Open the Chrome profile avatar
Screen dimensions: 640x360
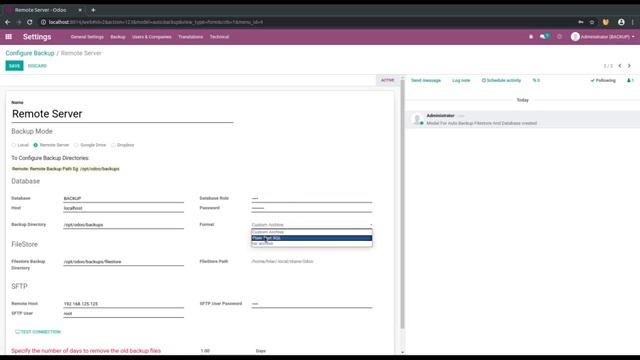click(621, 22)
